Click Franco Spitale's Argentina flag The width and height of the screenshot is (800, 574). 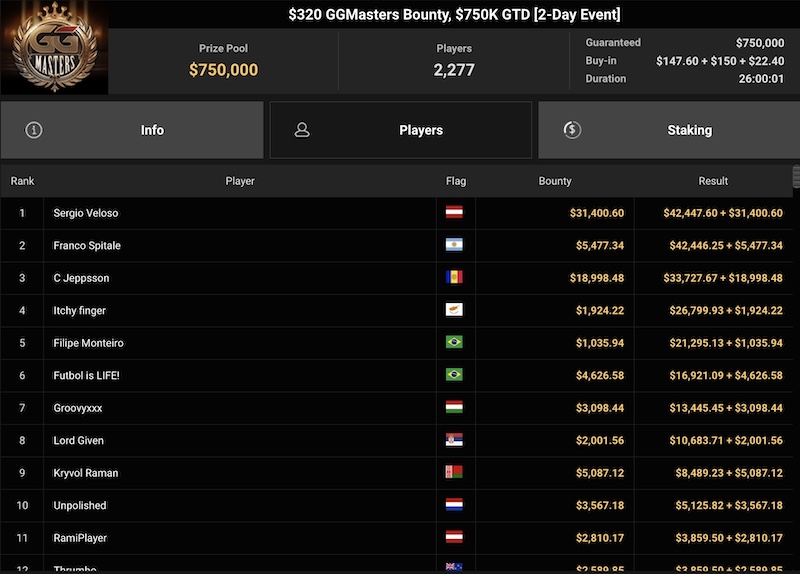click(x=454, y=245)
